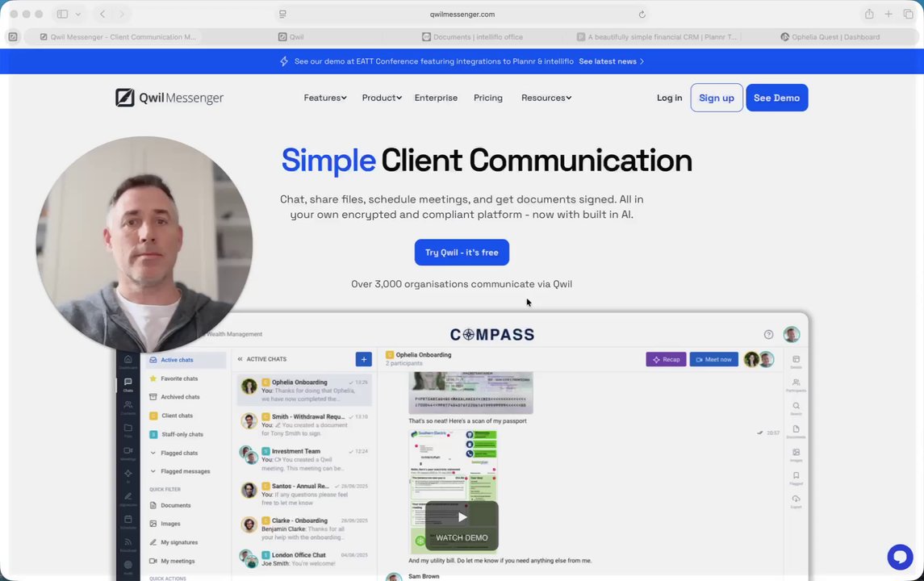Expand Flagged messages section
Image resolution: width=924 pixels, height=581 pixels.
(x=180, y=471)
